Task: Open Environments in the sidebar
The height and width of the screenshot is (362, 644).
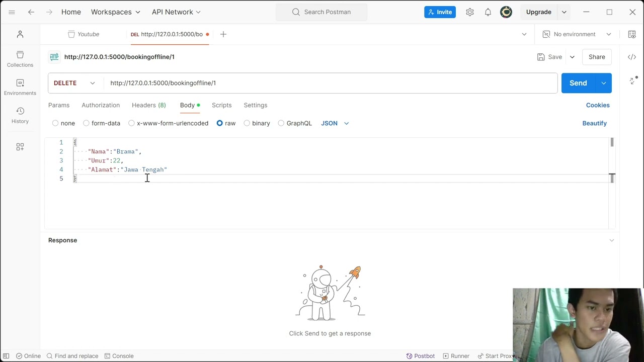Action: tap(20, 87)
